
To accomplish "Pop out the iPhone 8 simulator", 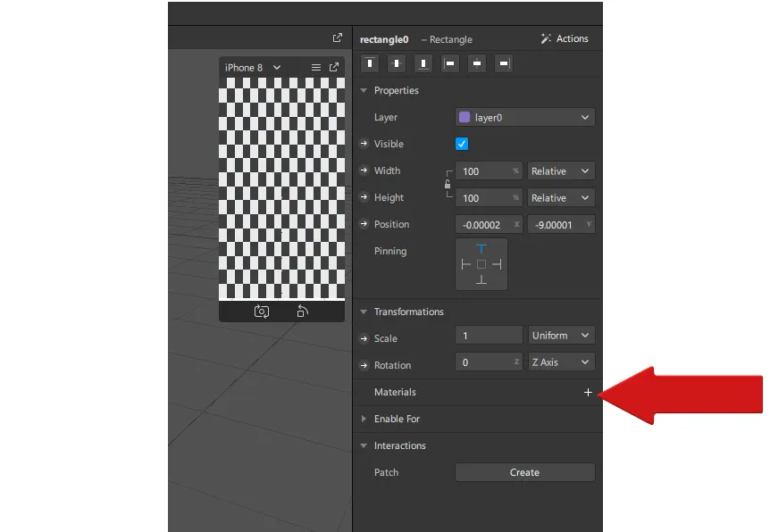I will pos(334,67).
